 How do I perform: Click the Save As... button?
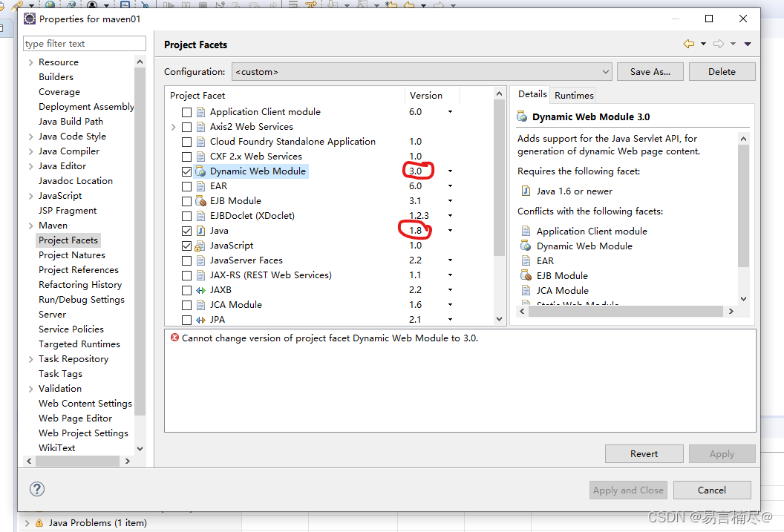point(650,71)
